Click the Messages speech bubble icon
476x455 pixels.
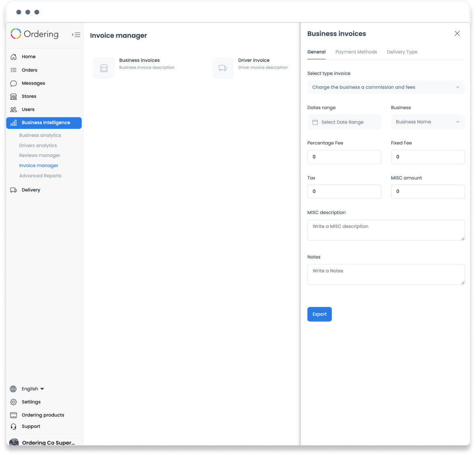13,83
